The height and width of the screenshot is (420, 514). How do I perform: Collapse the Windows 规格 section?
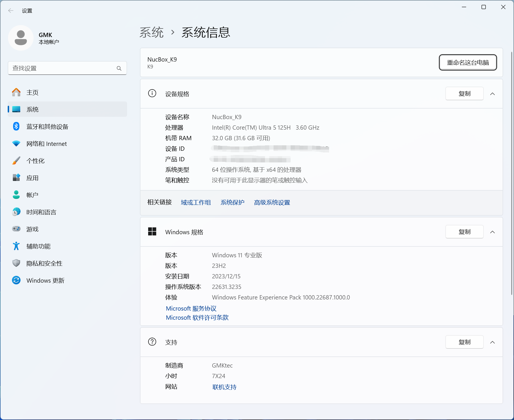click(492, 232)
